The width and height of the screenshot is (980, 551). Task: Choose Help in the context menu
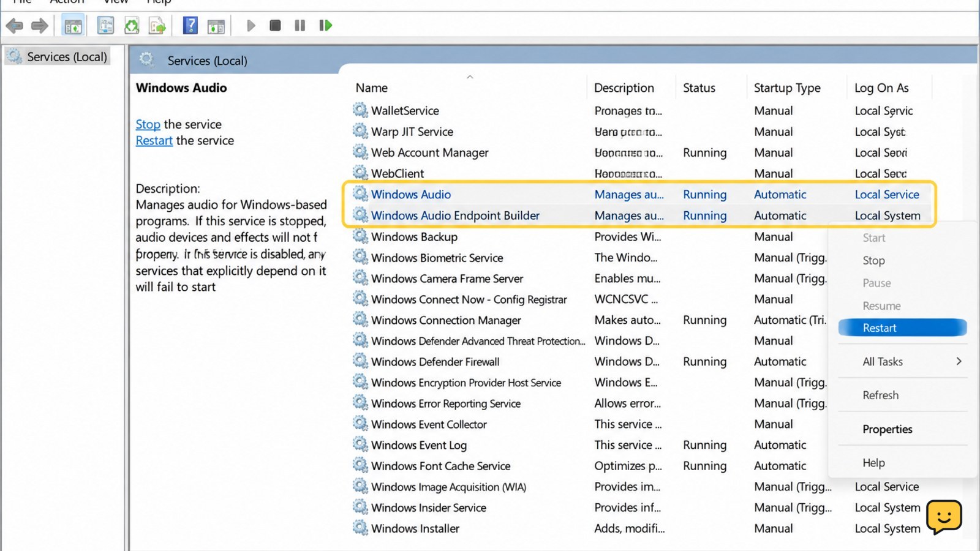point(873,462)
